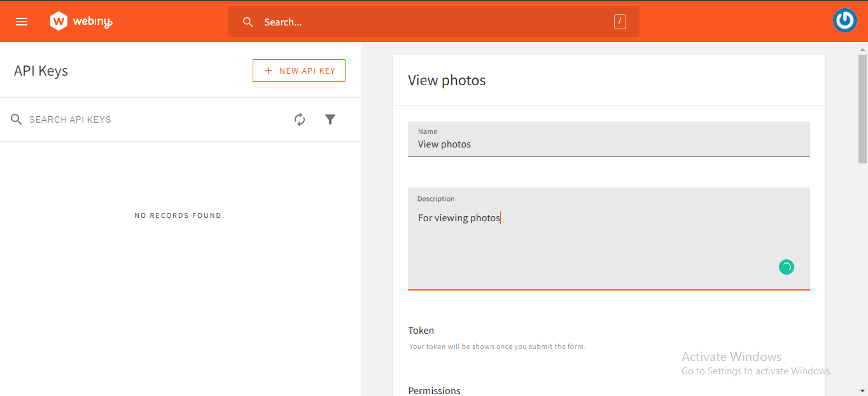Click the magnifier icon in top search bar
Image resolution: width=868 pixels, height=396 pixels.
click(x=248, y=22)
